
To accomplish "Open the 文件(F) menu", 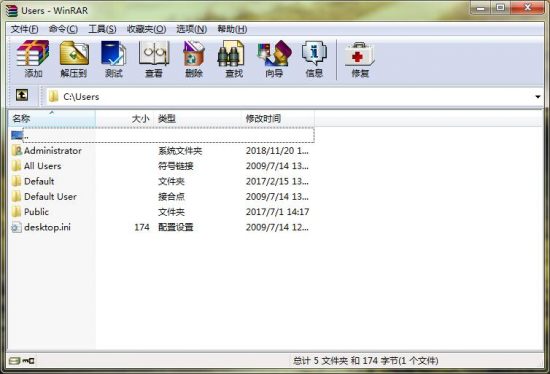I will pyautogui.click(x=24, y=29).
